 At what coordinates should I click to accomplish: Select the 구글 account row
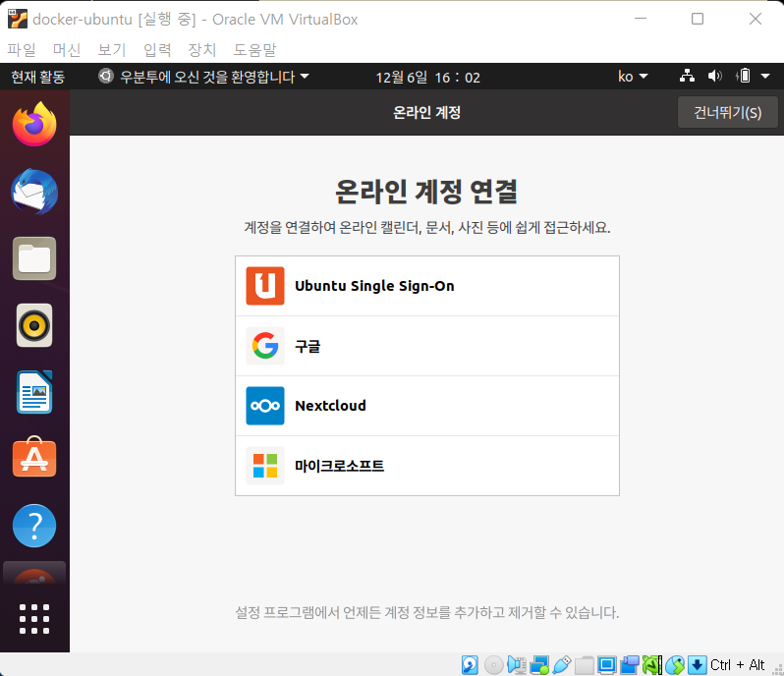point(427,346)
